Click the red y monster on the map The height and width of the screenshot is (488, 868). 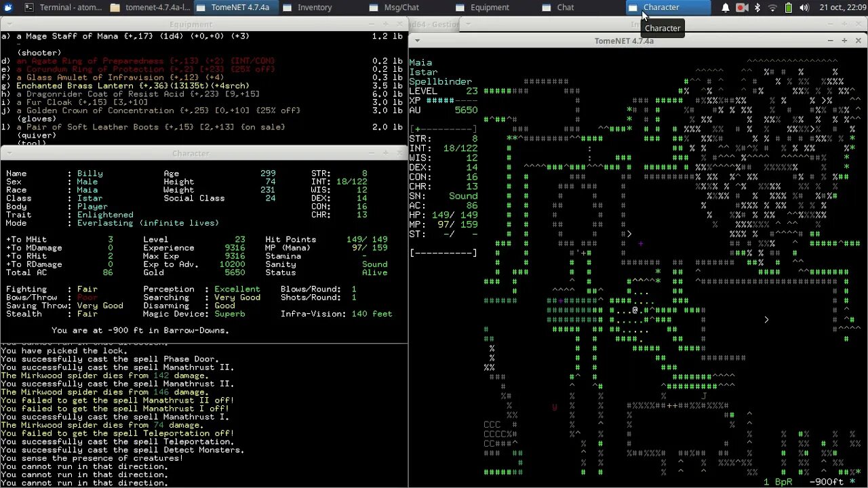pyautogui.click(x=555, y=407)
